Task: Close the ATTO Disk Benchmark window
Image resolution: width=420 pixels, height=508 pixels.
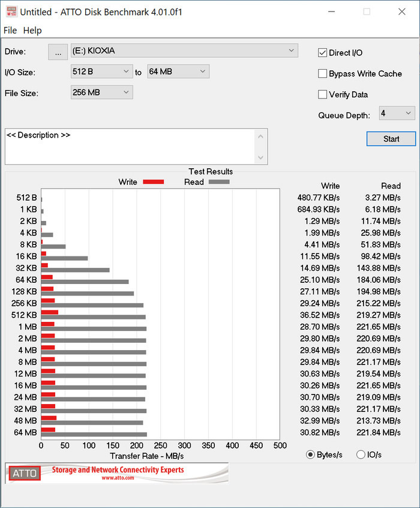Action: click(x=401, y=11)
